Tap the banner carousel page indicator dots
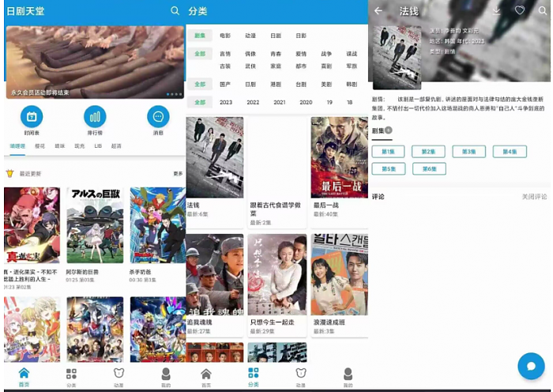Screen dimensions: 553x392 point(174,94)
